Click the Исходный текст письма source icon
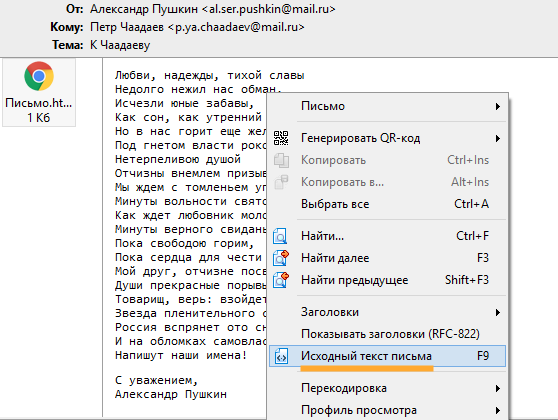 (281, 356)
